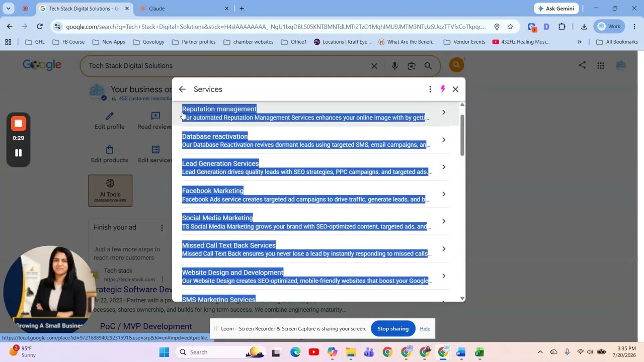This screenshot has width=644, height=362.
Task: Stop the Loom recording
Action: pos(18,124)
